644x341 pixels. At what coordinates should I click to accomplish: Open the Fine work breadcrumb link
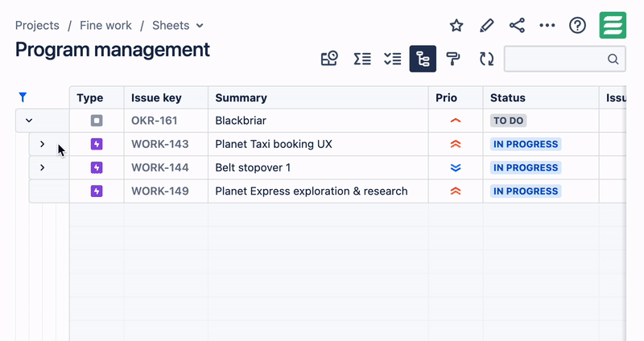pyautogui.click(x=105, y=26)
